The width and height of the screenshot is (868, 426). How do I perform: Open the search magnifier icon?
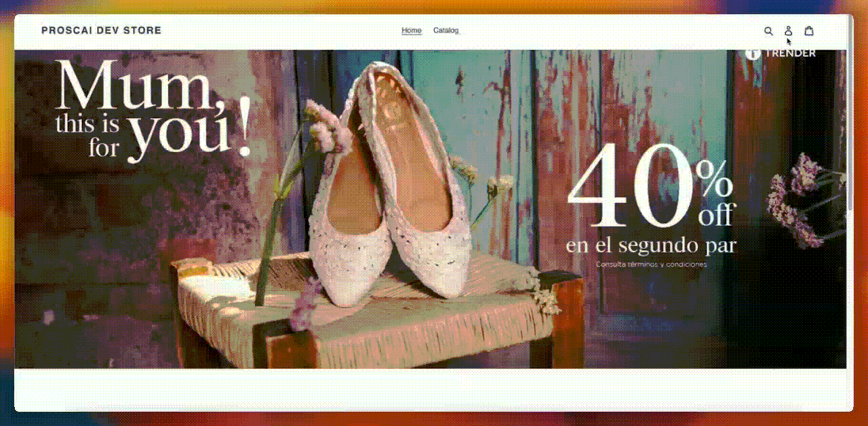pyautogui.click(x=768, y=31)
